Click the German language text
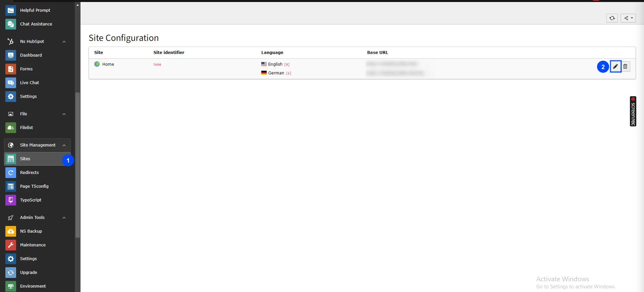644x292 pixels. 276,73
